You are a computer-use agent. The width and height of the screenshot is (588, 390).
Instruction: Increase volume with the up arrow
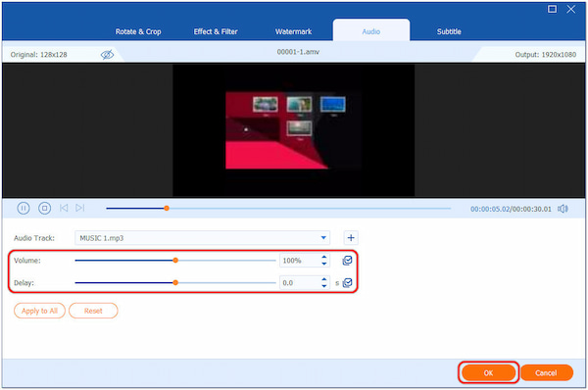pyautogui.click(x=324, y=257)
